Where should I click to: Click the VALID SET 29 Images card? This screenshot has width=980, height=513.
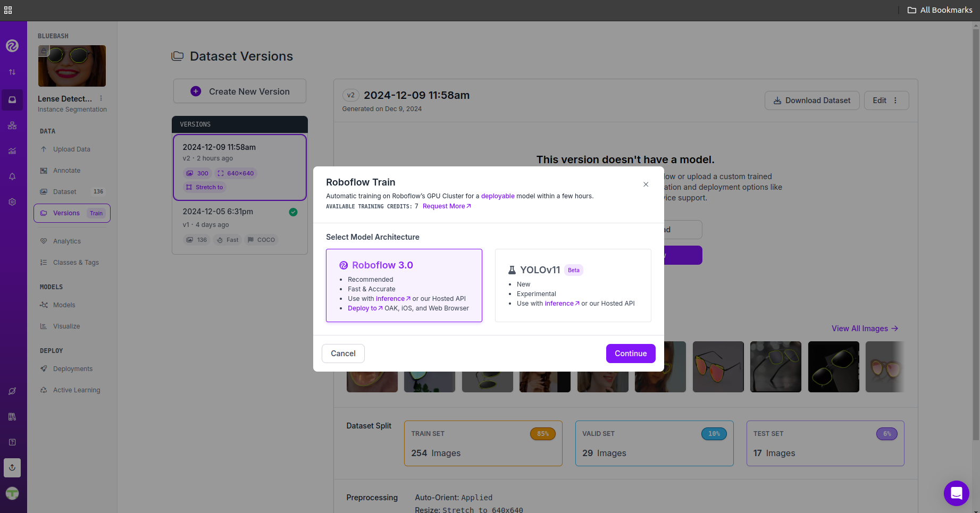[655, 443]
